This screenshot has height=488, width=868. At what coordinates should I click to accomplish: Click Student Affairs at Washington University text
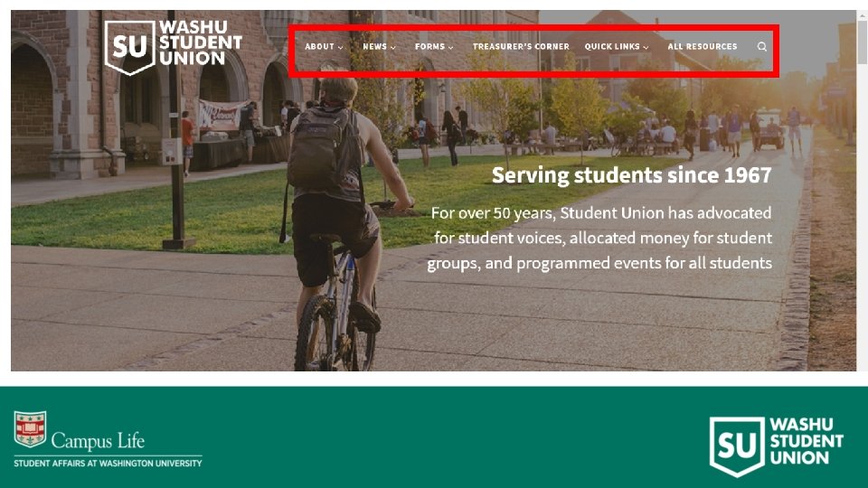click(x=108, y=463)
